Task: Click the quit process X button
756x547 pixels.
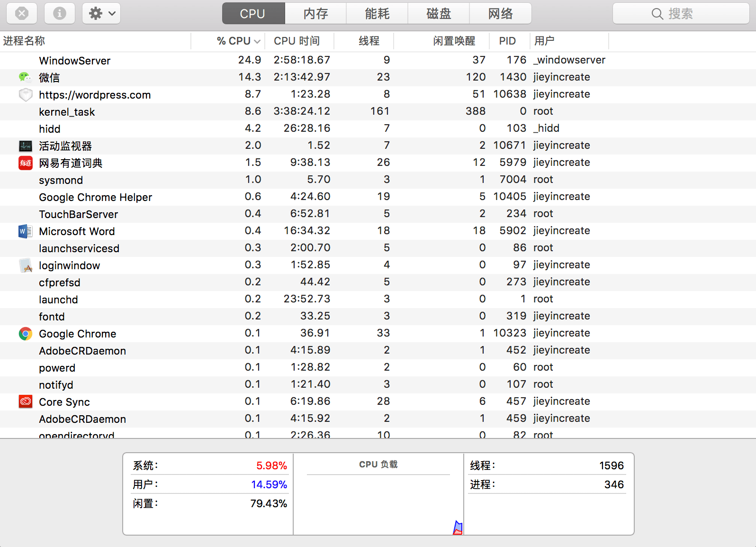Action: (x=22, y=13)
